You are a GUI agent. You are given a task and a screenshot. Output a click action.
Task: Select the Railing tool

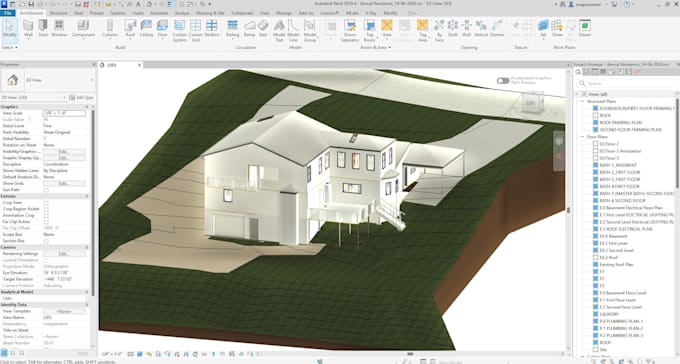click(x=232, y=28)
